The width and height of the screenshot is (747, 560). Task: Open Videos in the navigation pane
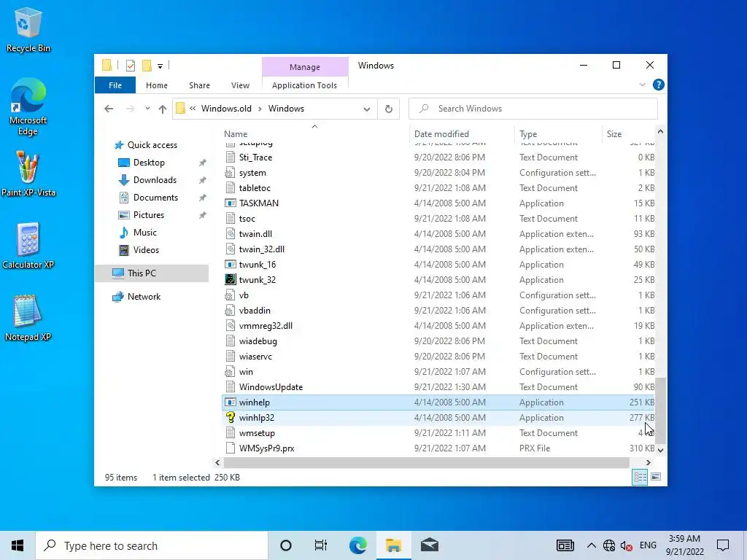pyautogui.click(x=146, y=250)
